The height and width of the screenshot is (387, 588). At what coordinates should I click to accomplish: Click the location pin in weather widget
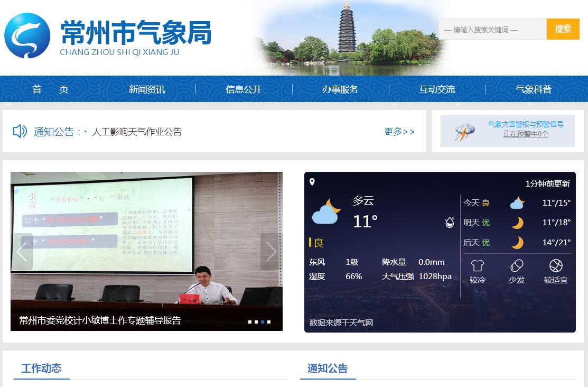coord(312,182)
